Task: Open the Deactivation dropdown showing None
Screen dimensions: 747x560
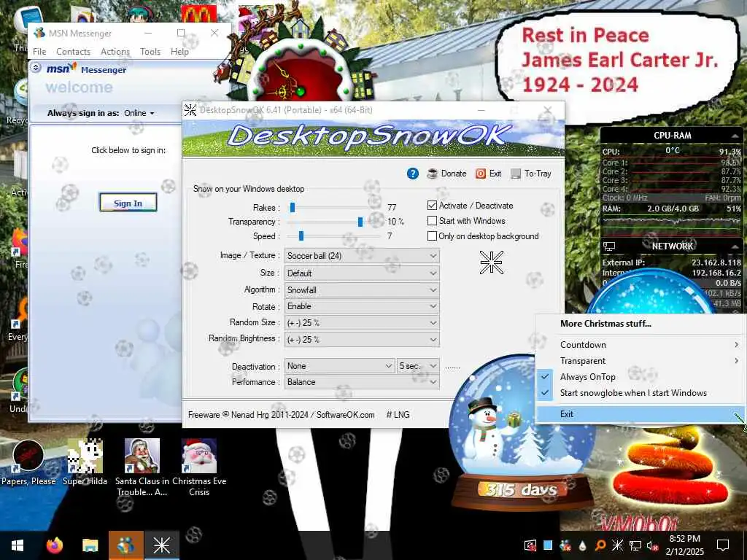Action: (x=340, y=366)
